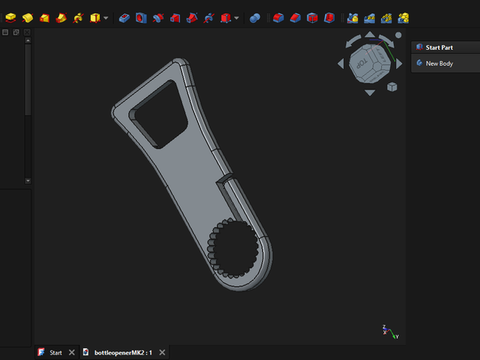Open the additive primitive dropdown arrow
Viewport: 480px width, 360px height.
106,18
